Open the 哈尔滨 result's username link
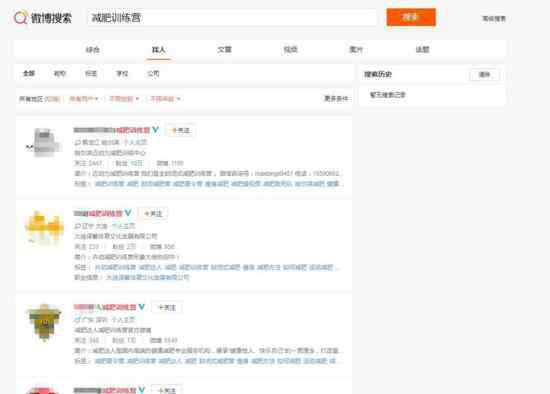550x394 pixels. pos(112,130)
